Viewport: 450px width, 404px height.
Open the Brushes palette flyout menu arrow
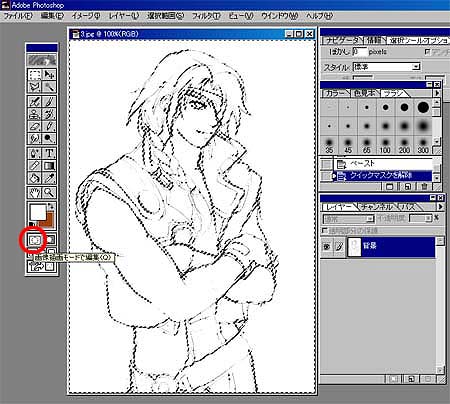point(437,93)
